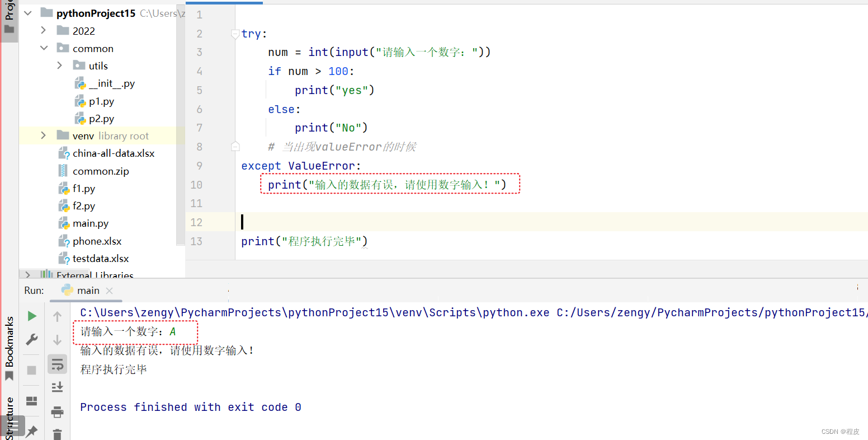868x440 pixels.
Task: Click the restore layout icon
Action: [x=32, y=401]
